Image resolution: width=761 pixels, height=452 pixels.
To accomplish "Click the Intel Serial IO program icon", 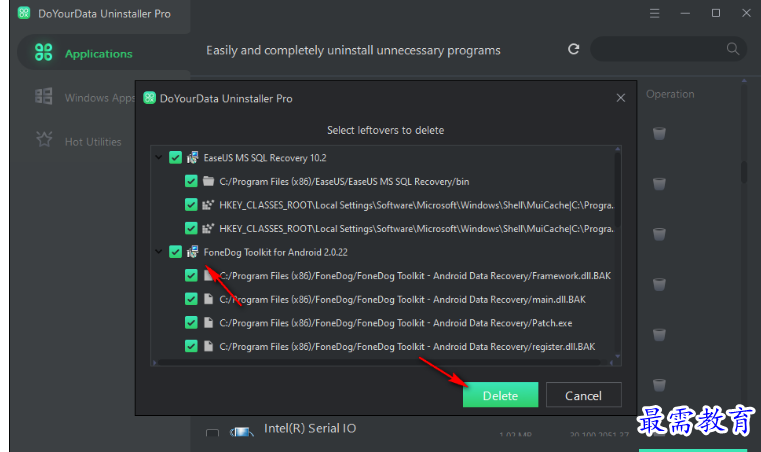I will (x=242, y=431).
